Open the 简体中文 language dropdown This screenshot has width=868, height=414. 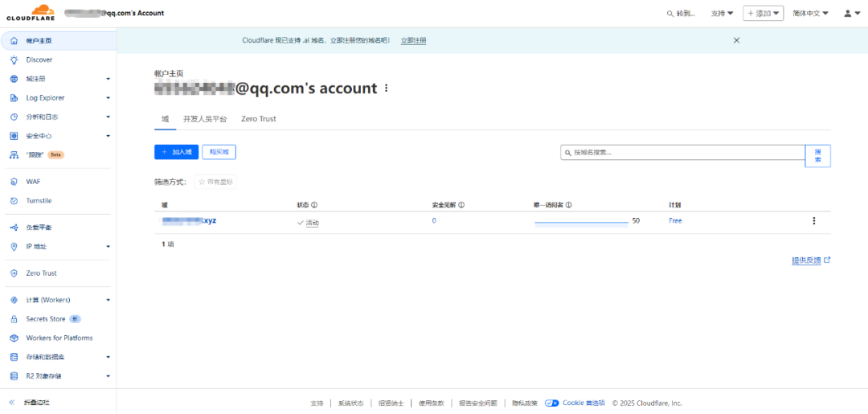point(810,14)
